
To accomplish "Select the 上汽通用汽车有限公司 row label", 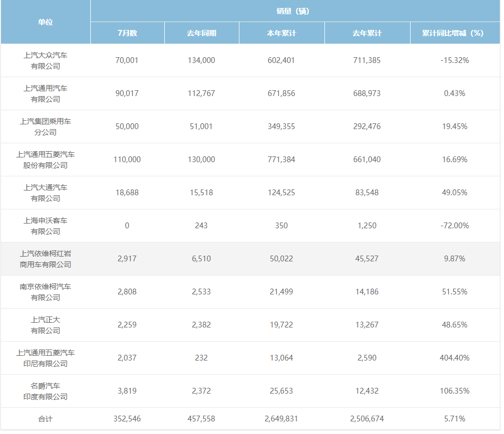I will click(x=45, y=94).
